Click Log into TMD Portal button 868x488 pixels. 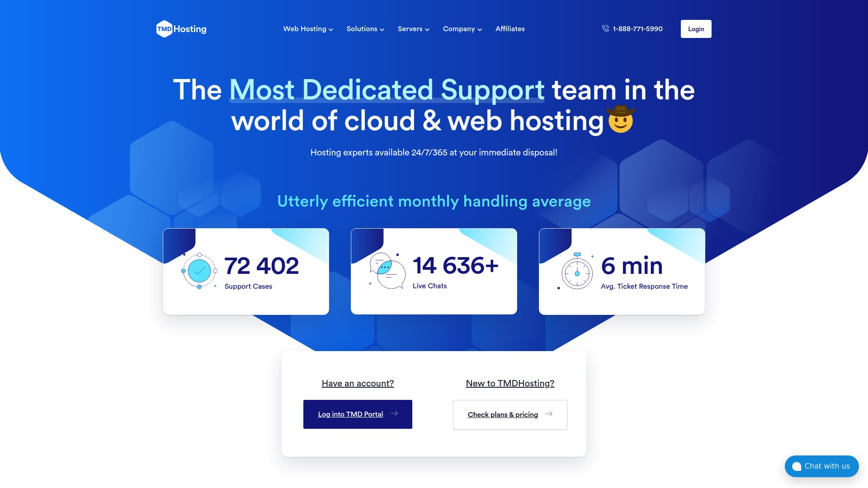357,414
